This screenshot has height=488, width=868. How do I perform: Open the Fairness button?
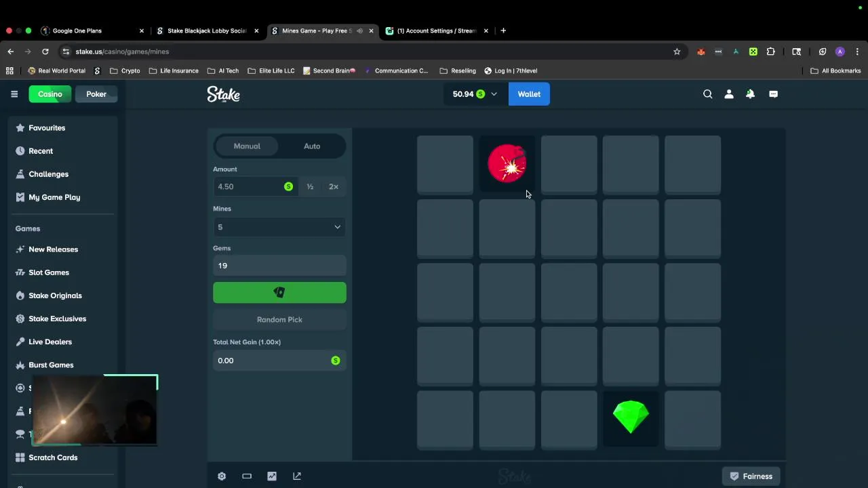[x=751, y=476]
